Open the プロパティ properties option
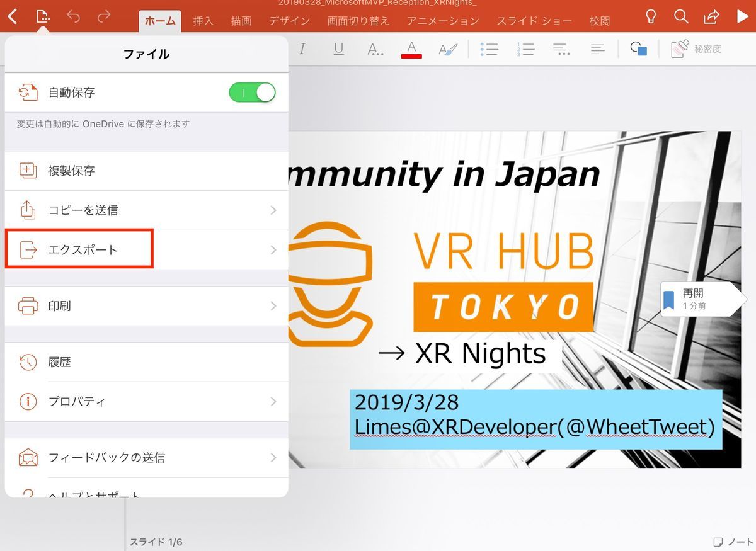The image size is (756, 551). click(x=146, y=402)
